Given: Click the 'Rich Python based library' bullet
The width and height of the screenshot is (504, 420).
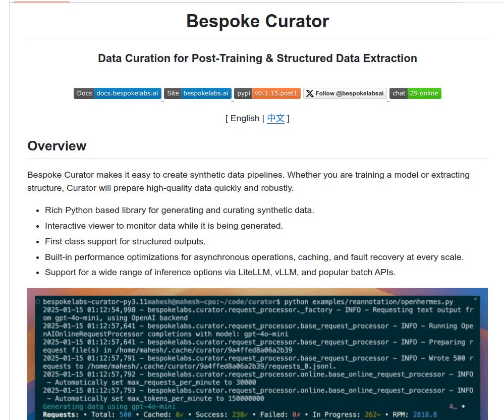Looking at the screenshot, I should click(180, 211).
